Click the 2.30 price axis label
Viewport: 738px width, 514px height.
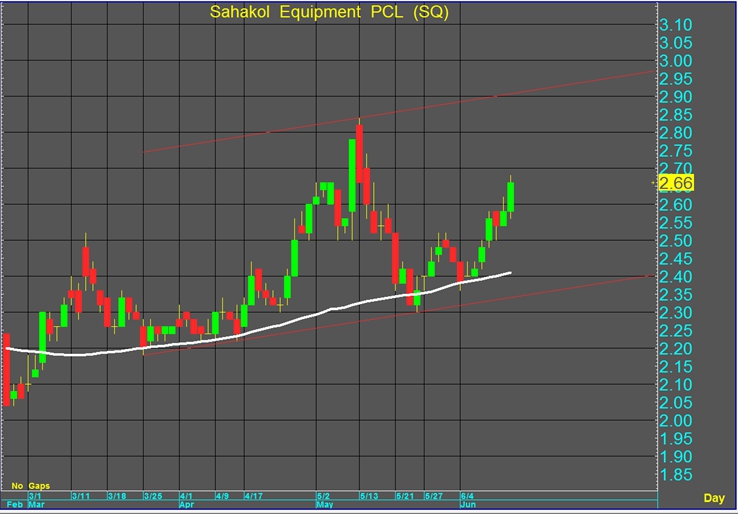(676, 313)
